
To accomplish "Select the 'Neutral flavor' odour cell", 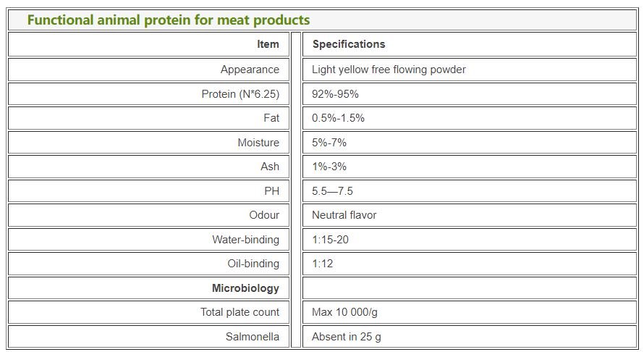I will [344, 215].
